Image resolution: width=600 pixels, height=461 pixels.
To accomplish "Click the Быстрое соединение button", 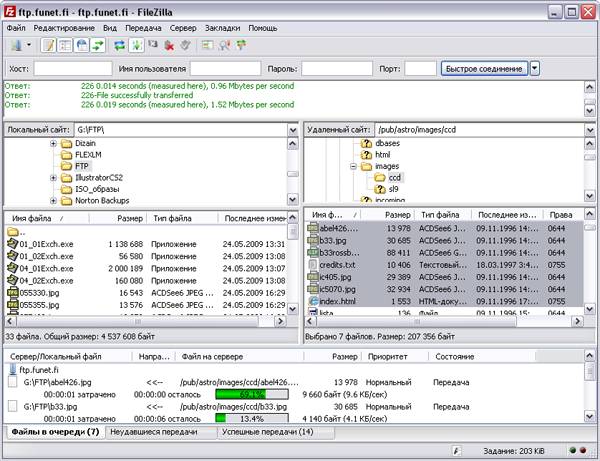I will [x=484, y=69].
